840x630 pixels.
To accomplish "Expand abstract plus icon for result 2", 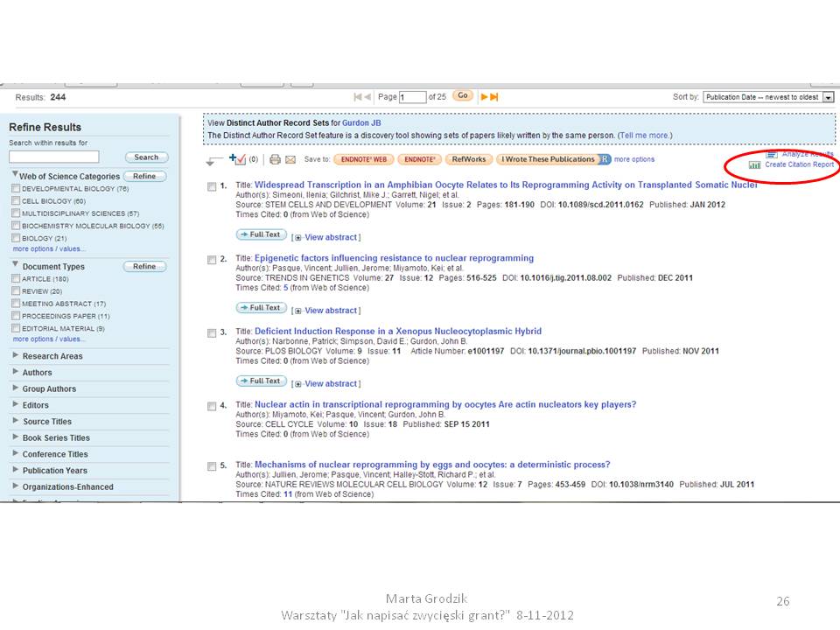I will pyautogui.click(x=297, y=311).
